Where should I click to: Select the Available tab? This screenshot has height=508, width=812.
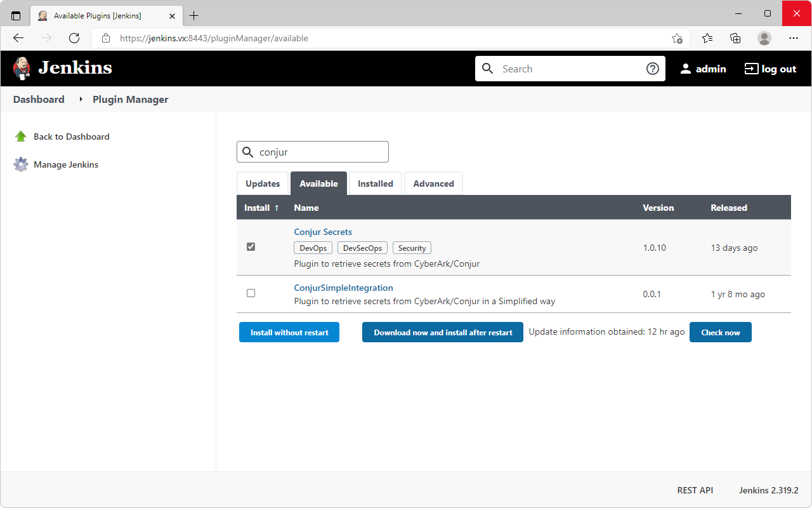pyautogui.click(x=318, y=184)
